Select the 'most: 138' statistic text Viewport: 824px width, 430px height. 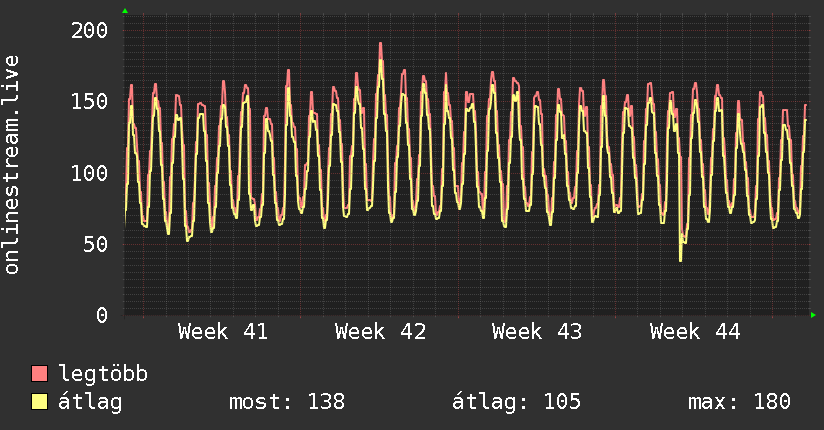pyautogui.click(x=287, y=403)
